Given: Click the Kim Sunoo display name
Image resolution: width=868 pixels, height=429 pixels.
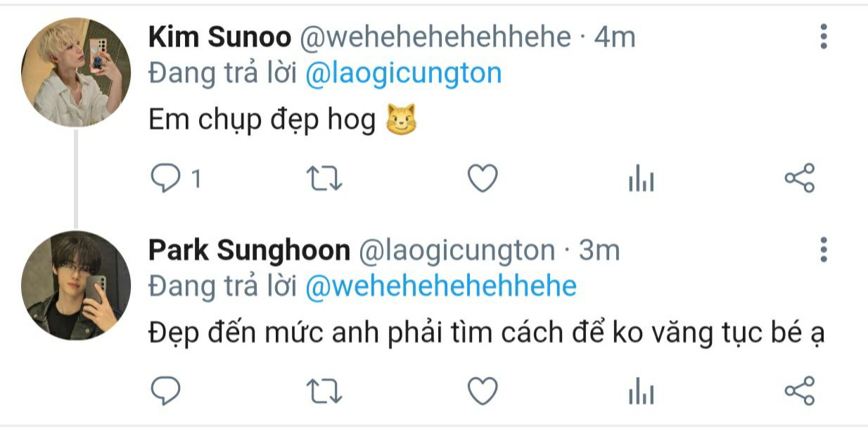Looking at the screenshot, I should [x=219, y=37].
